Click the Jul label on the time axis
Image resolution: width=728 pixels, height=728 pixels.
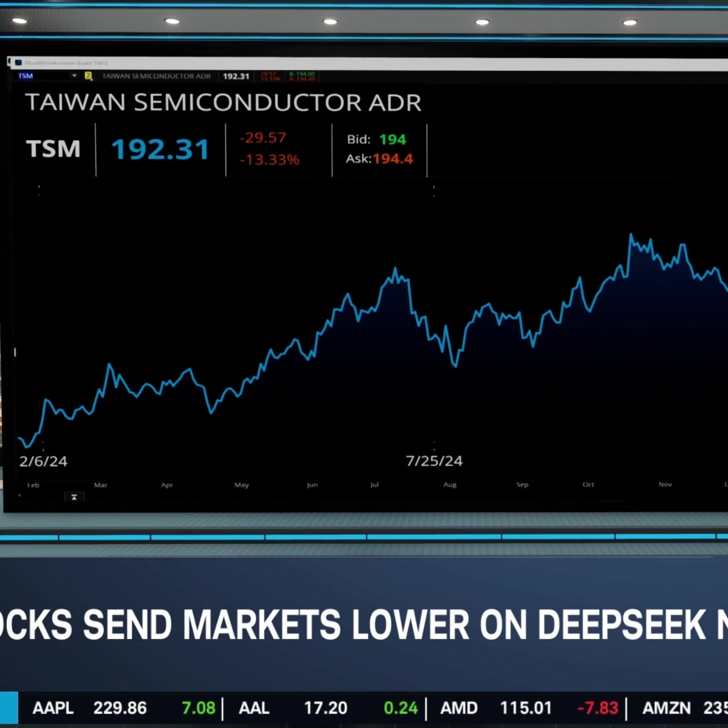pyautogui.click(x=374, y=485)
